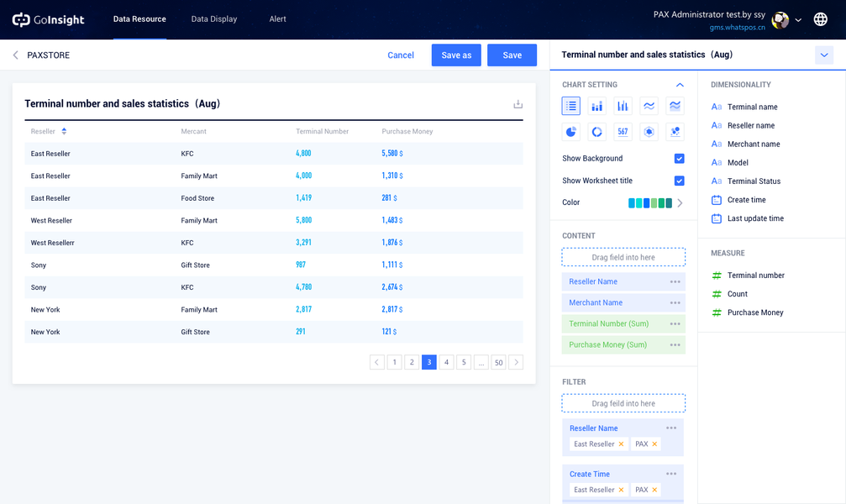This screenshot has width=846, height=504.
Task: Click Terminal Number value 4,800
Action: pyautogui.click(x=303, y=153)
